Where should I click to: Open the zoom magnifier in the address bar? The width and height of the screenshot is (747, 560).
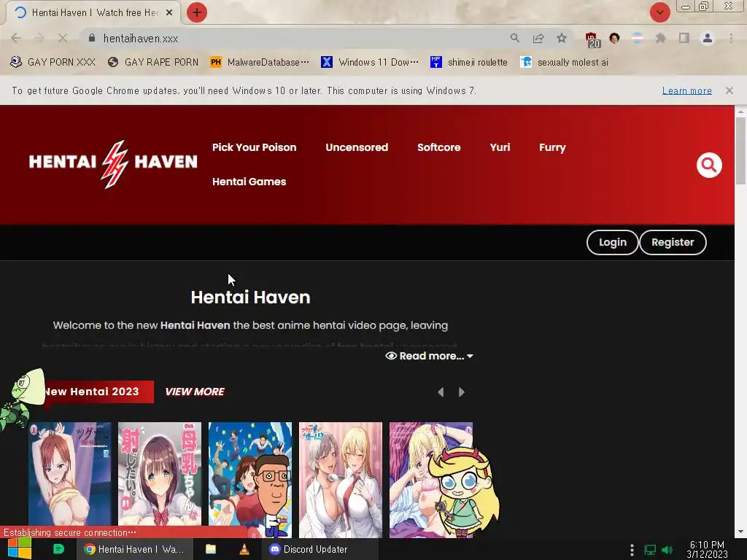pyautogui.click(x=514, y=38)
